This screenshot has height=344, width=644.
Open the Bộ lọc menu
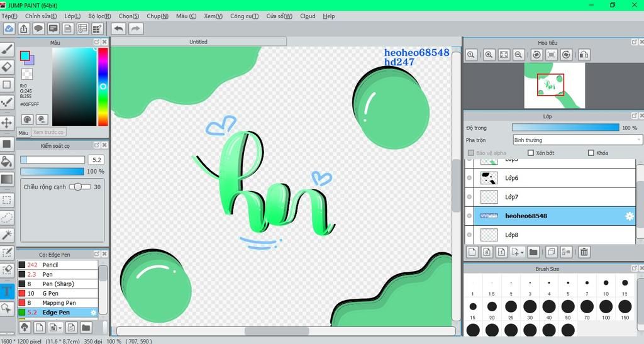[x=99, y=16]
